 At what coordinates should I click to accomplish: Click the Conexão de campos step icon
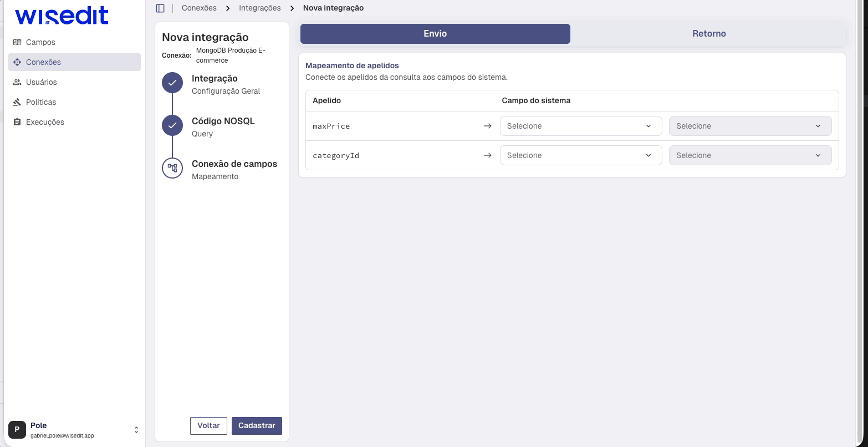172,168
